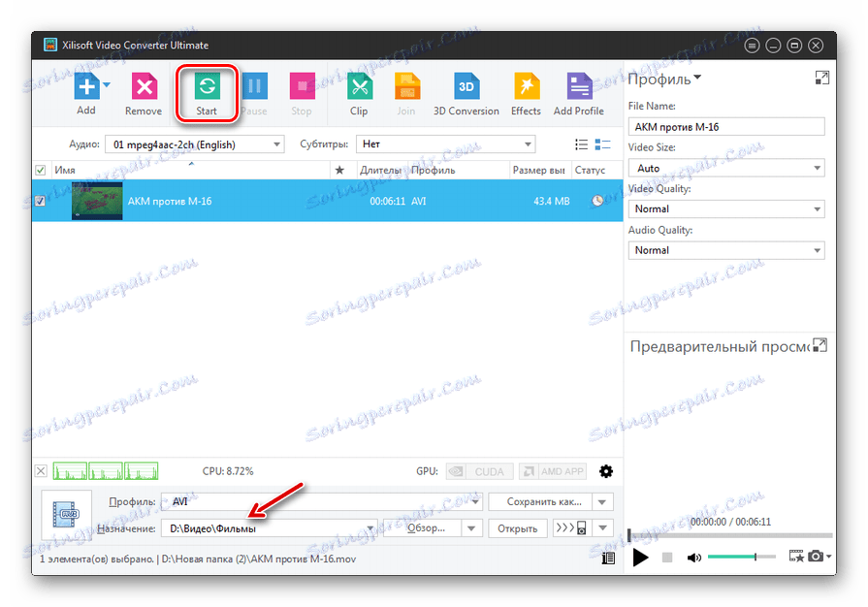Switch to thumbnail detail view icon
This screenshot has height=607, width=868.
(602, 144)
